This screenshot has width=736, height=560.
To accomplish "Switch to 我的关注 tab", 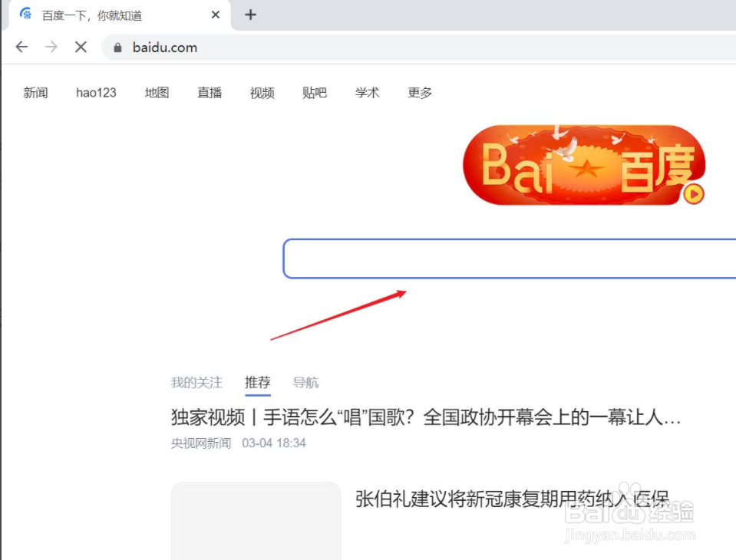I will 196,383.
